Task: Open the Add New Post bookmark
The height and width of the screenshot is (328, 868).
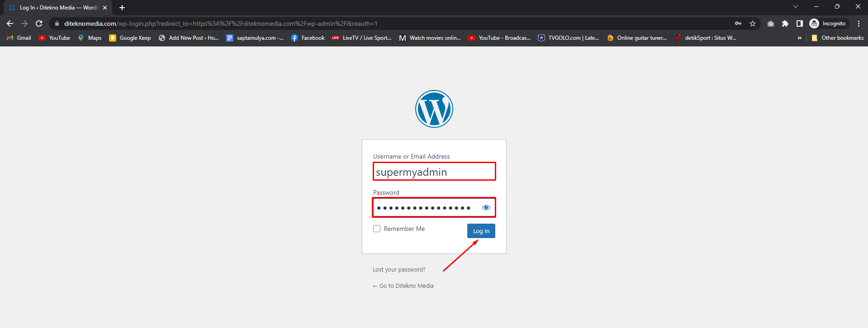Action: pyautogui.click(x=189, y=38)
